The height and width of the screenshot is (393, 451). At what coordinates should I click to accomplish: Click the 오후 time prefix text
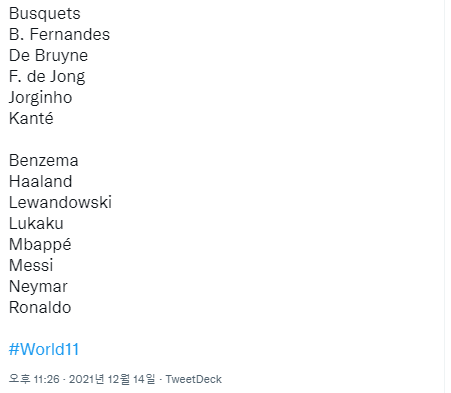pyautogui.click(x=19, y=379)
